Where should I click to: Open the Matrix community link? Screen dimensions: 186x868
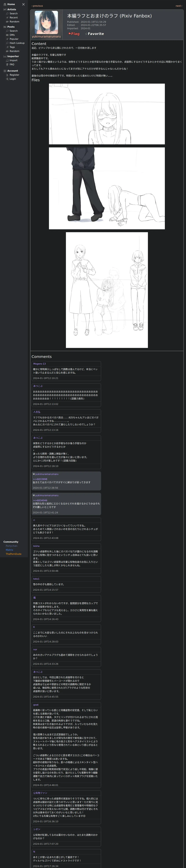[9, 550]
